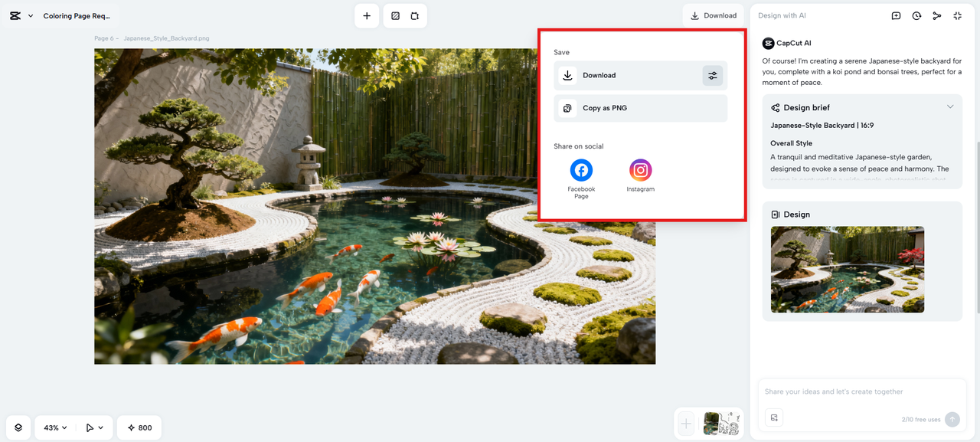
Task: Click the plus add button in top toolbar
Action: (x=367, y=15)
